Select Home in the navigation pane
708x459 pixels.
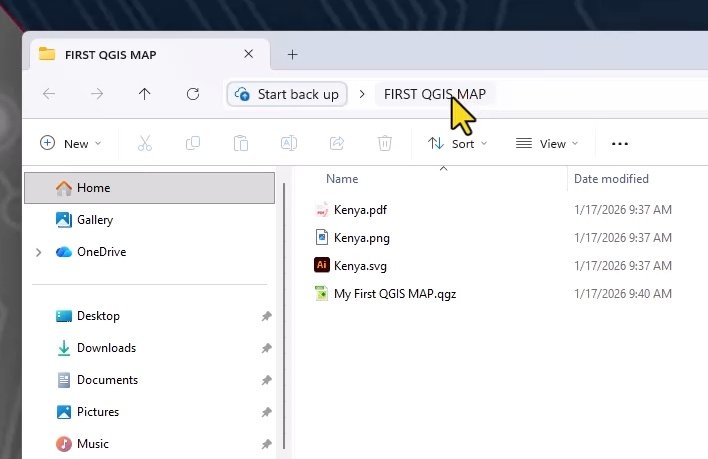[x=149, y=188]
